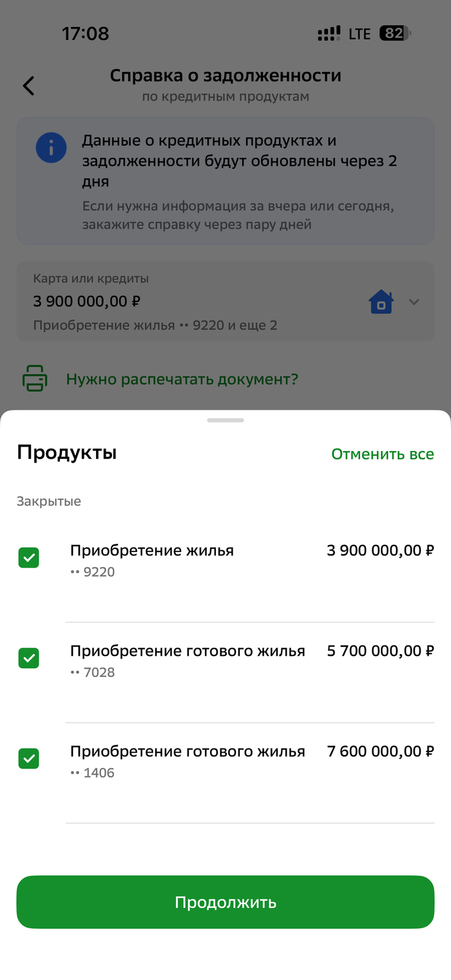Select the 5 700 000,00 ₽ loan row

click(251, 660)
